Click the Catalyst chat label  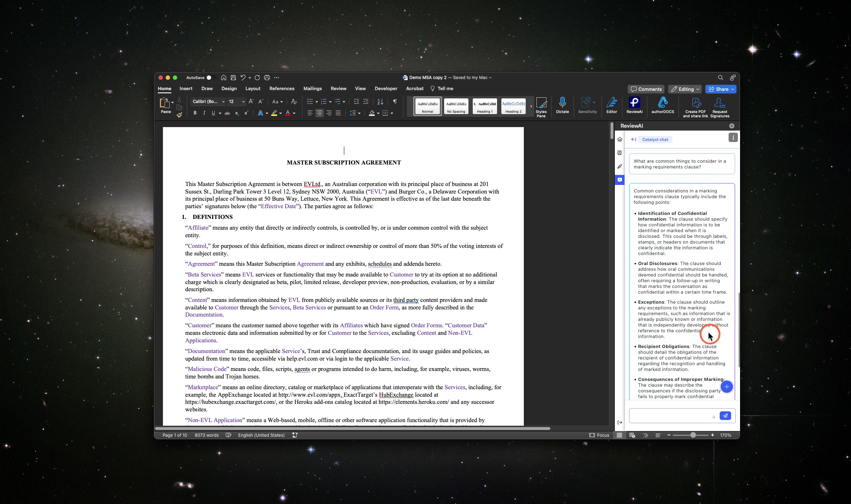pyautogui.click(x=655, y=140)
